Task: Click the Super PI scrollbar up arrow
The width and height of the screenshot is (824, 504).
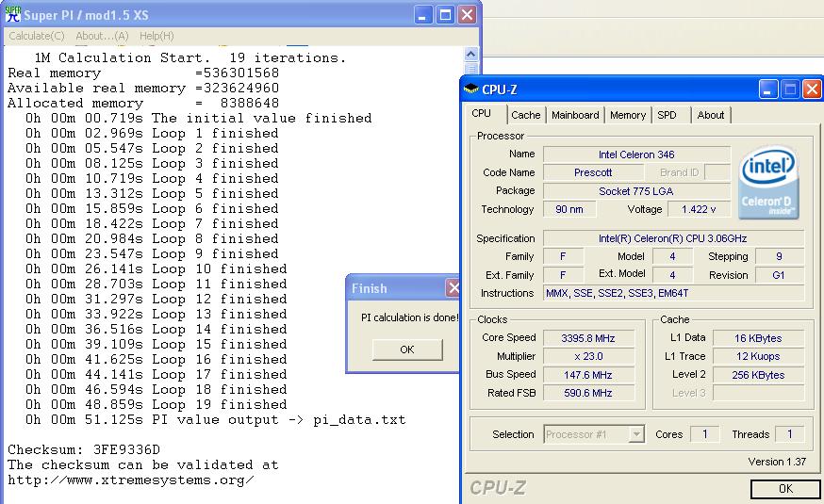Action: click(471, 54)
